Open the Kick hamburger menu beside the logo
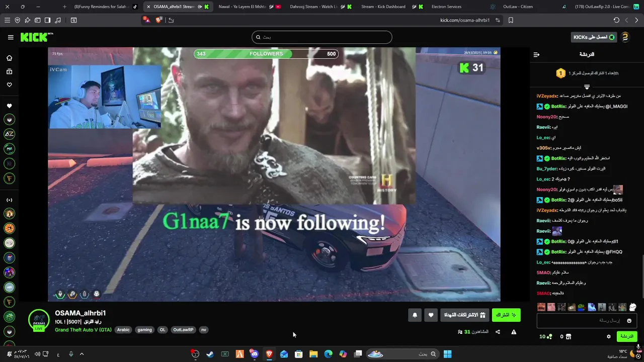The image size is (644, 362). point(11,37)
